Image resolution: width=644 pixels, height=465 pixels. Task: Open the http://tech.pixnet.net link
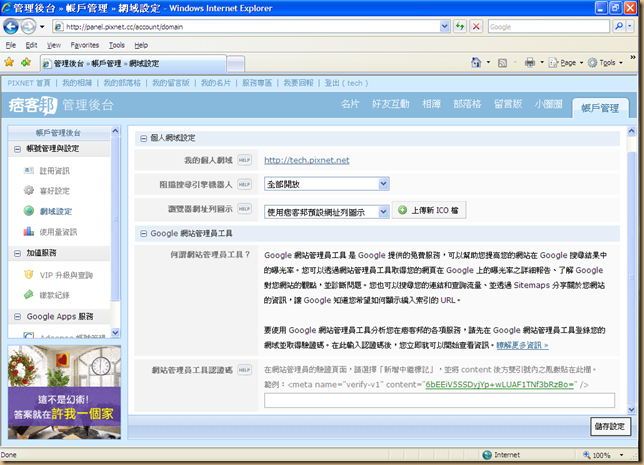(306, 160)
